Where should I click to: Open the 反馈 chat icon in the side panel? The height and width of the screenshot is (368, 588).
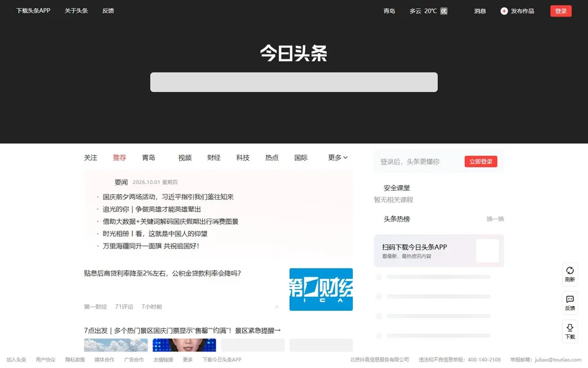point(570,299)
